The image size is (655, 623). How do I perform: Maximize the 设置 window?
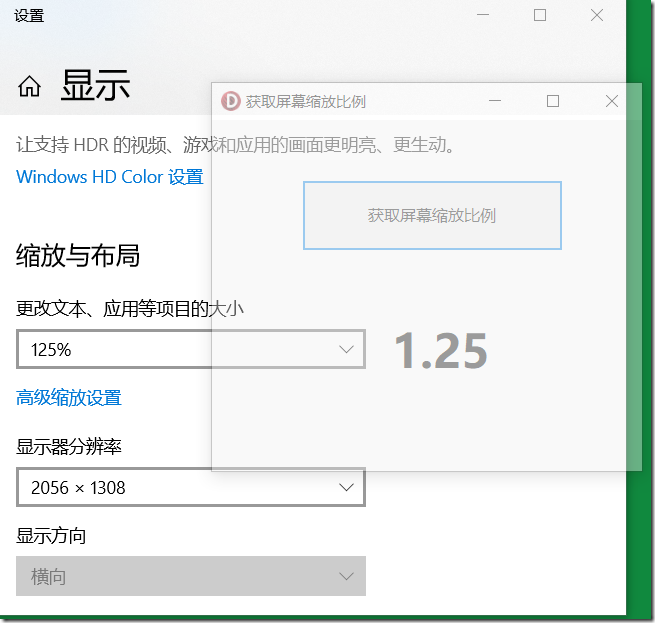tap(540, 15)
